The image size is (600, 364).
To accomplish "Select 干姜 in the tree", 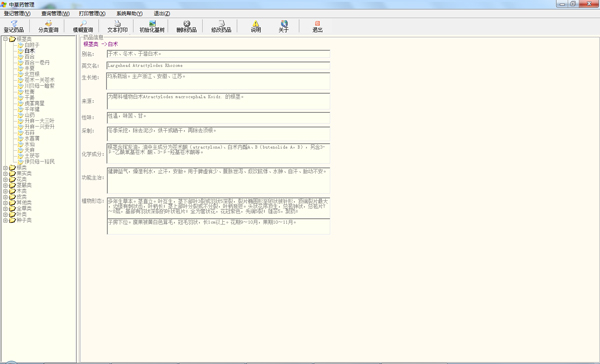I will (29, 97).
